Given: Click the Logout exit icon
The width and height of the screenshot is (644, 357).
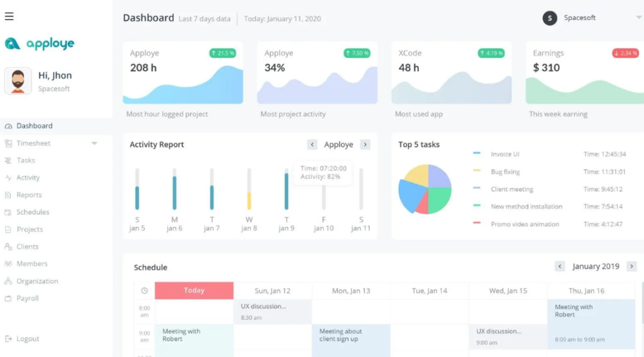Looking at the screenshot, I should click(8, 339).
